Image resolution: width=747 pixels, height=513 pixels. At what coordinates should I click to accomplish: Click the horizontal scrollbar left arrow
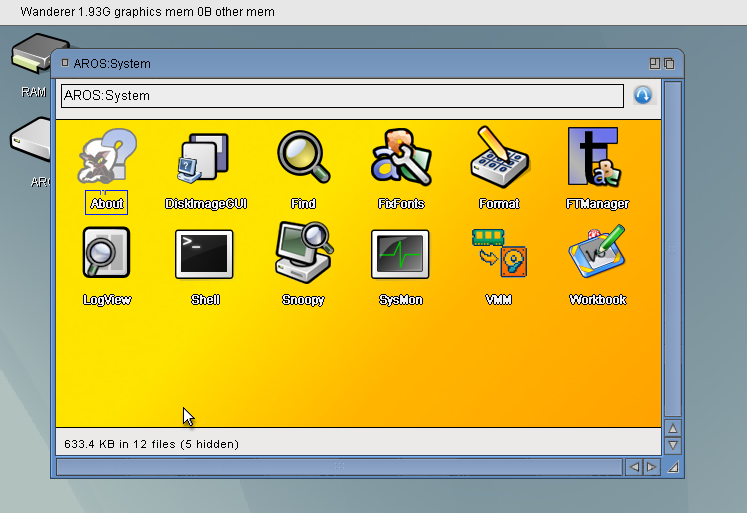click(x=634, y=467)
